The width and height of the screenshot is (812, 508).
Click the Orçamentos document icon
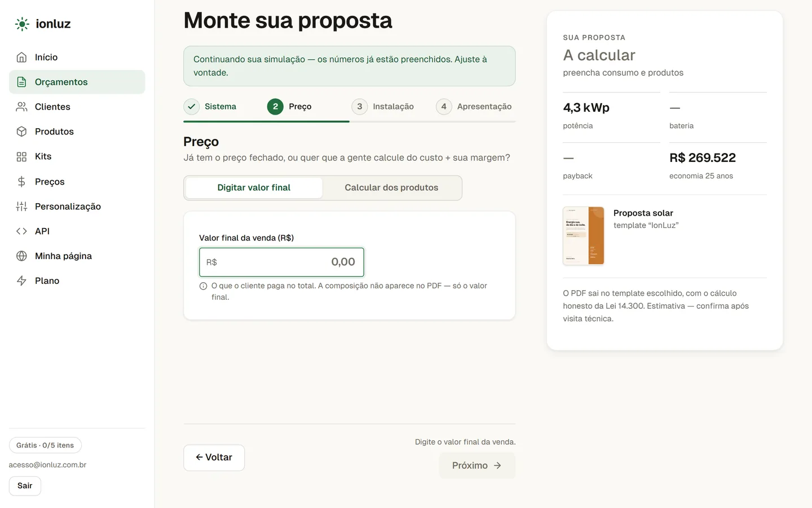(21, 82)
